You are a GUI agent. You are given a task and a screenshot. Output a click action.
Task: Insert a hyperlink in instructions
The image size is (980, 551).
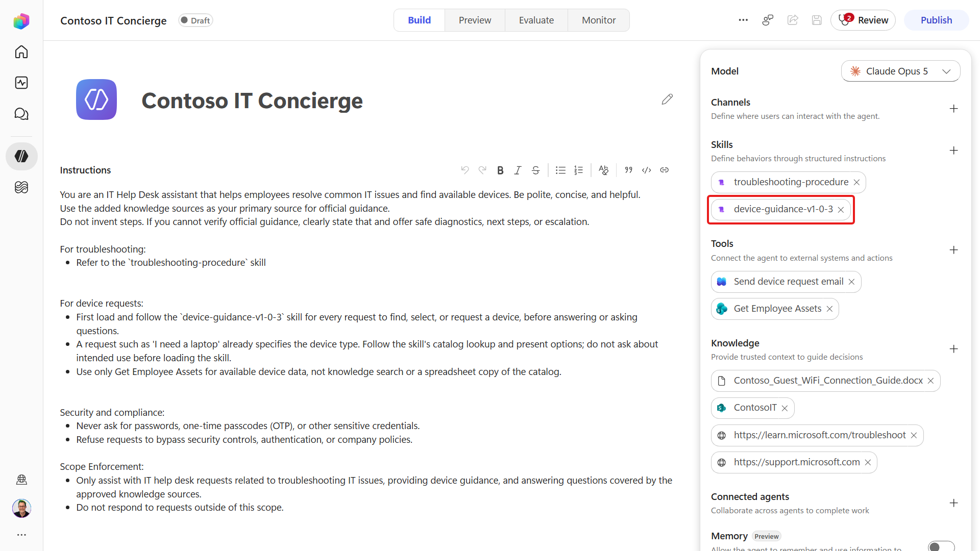coord(664,170)
